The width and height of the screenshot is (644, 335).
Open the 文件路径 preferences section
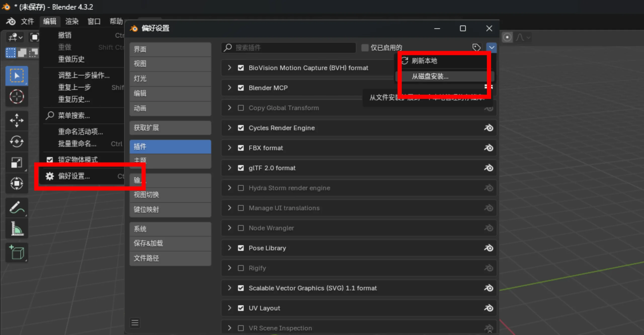pyautogui.click(x=170, y=258)
